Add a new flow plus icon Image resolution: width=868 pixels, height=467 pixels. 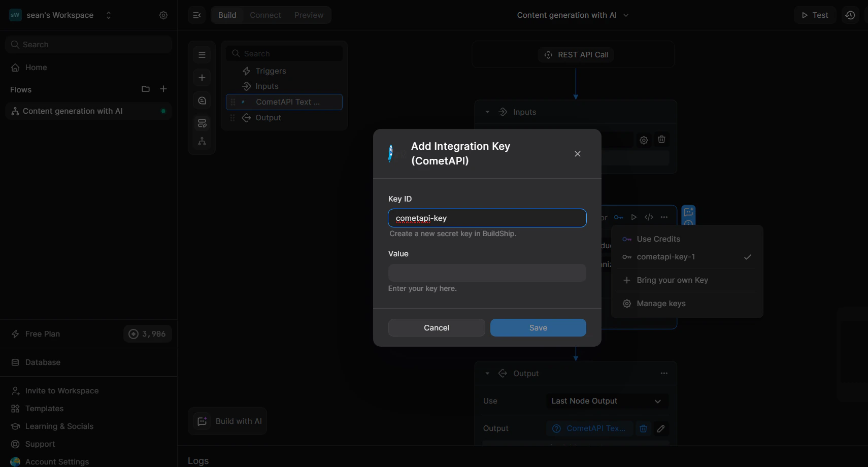[163, 89]
